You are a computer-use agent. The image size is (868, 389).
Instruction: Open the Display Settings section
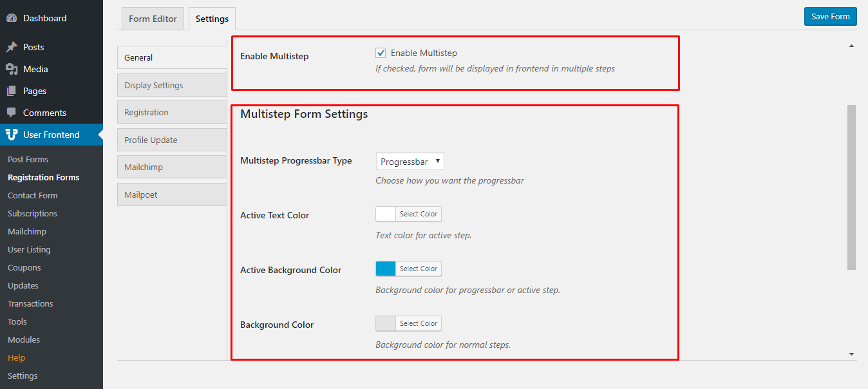172,85
